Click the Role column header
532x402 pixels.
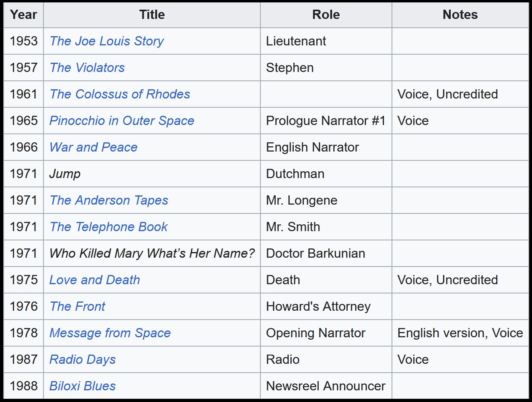(x=326, y=15)
